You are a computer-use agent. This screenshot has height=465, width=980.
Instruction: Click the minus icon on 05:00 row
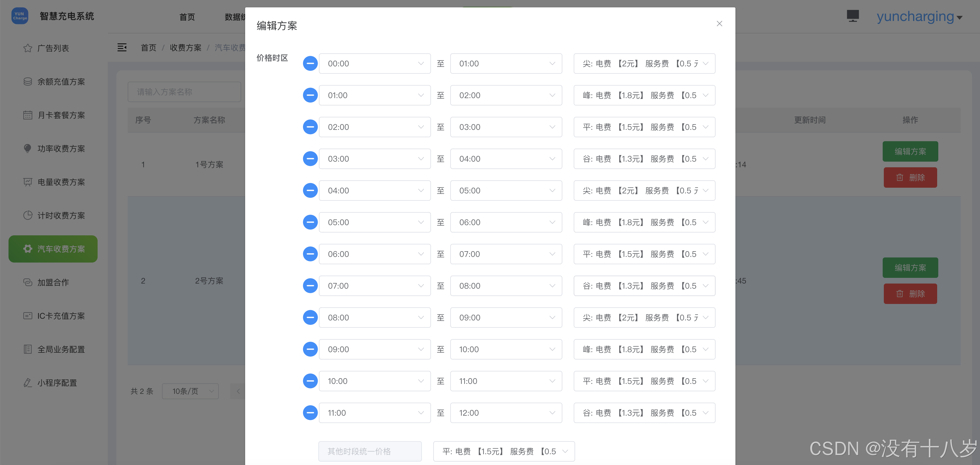310,222
